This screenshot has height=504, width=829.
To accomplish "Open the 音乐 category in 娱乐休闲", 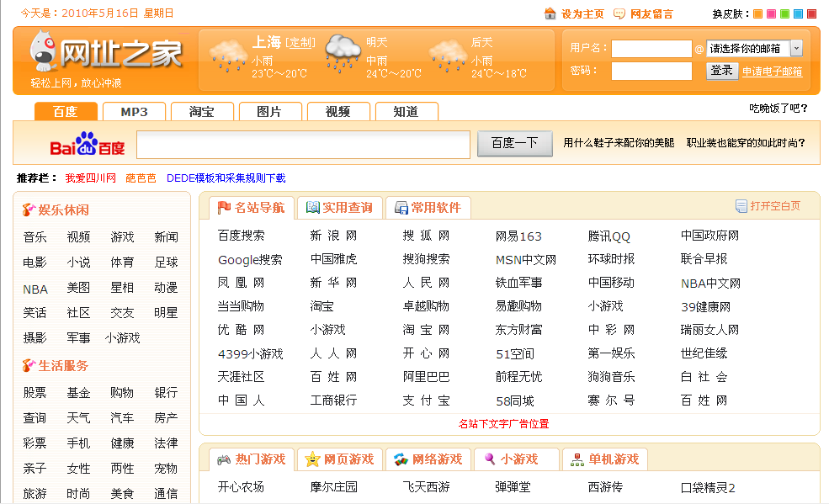I will [x=35, y=236].
